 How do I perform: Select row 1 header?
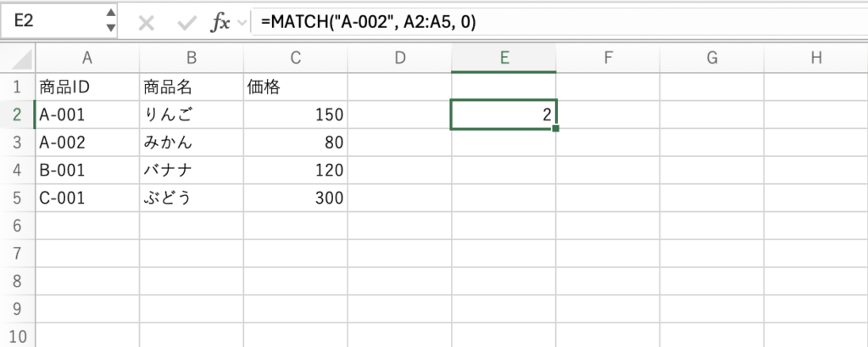point(17,86)
